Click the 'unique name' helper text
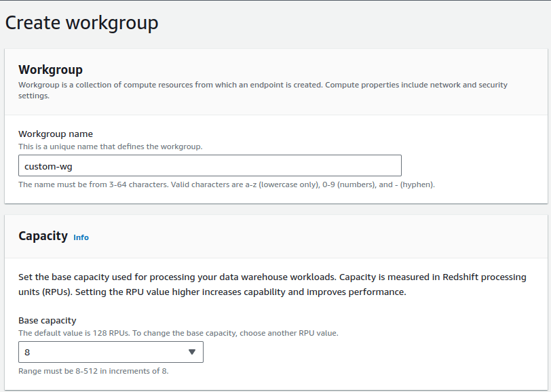 110,146
